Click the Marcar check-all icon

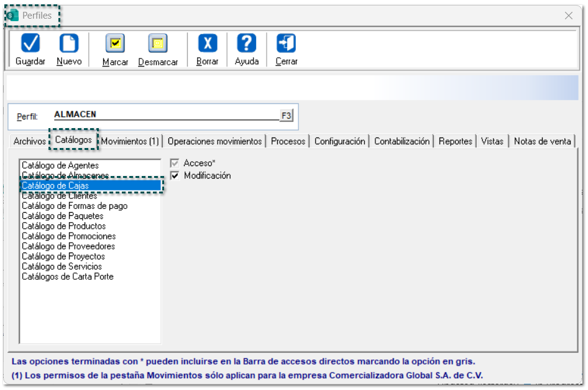[115, 44]
